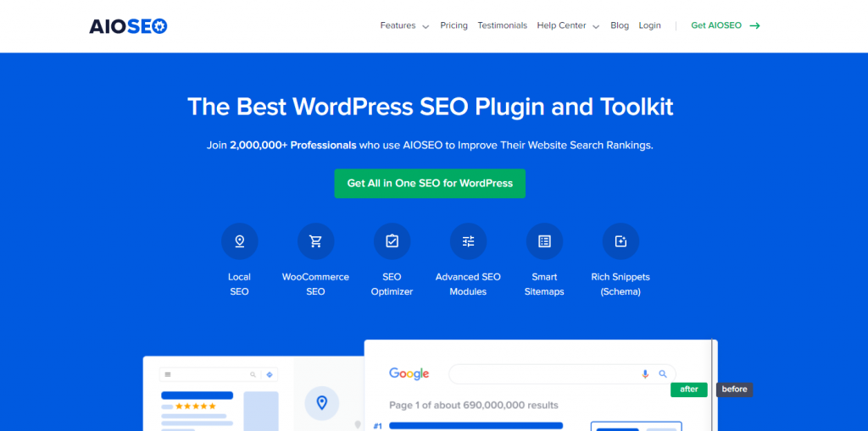Click the map pin circle icon
868x431 pixels.
[x=322, y=402]
